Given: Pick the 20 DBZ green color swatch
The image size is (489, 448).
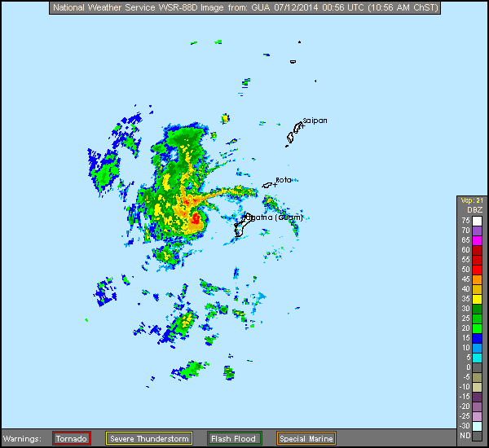Looking at the screenshot, I should point(477,328).
